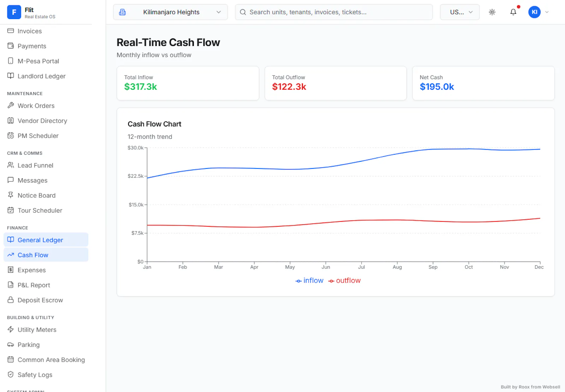Image resolution: width=565 pixels, height=392 pixels.
Task: Click the Lead Funnel people icon
Action: 11,165
